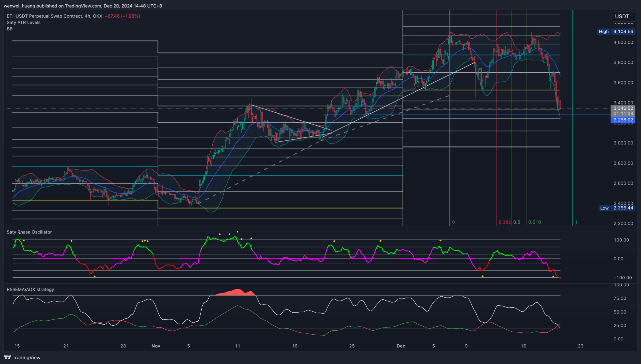Screen dimensions: 641x364
Task: Select the Saty Phase Oscillator pane label
Action: point(29,232)
